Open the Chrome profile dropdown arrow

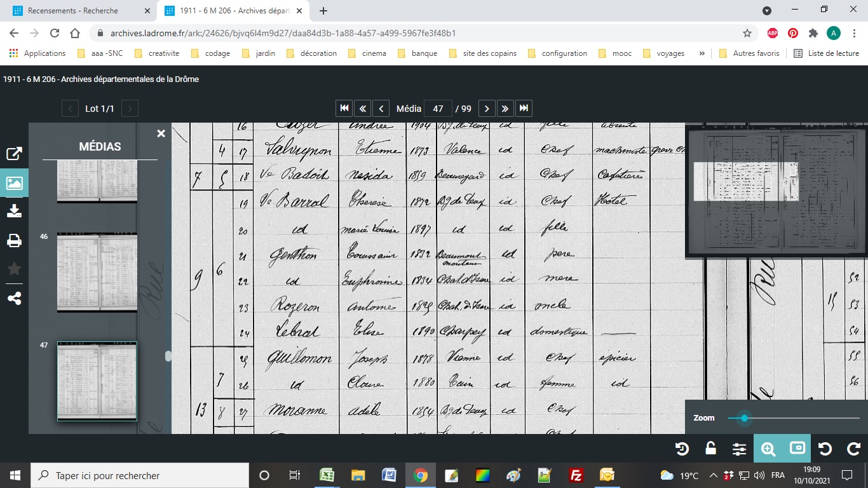pos(767,11)
